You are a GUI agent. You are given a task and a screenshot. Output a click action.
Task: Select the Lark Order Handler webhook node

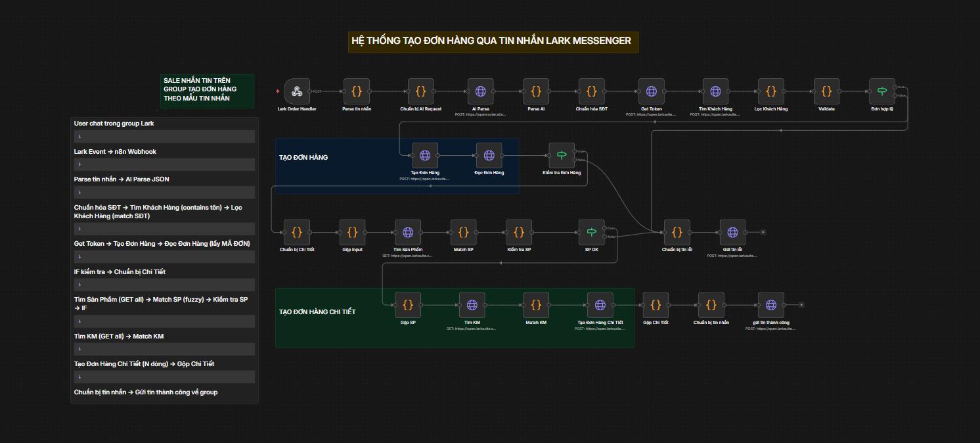click(297, 91)
